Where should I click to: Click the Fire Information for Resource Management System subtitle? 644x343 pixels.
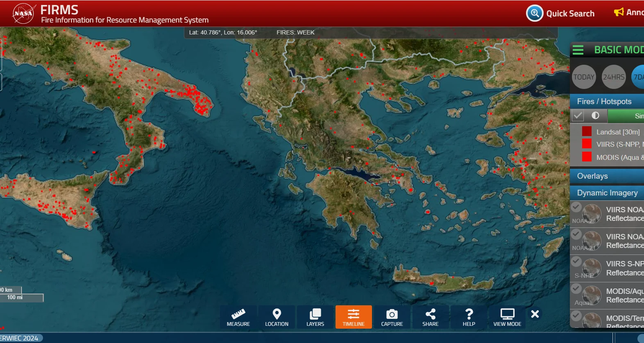tap(125, 20)
